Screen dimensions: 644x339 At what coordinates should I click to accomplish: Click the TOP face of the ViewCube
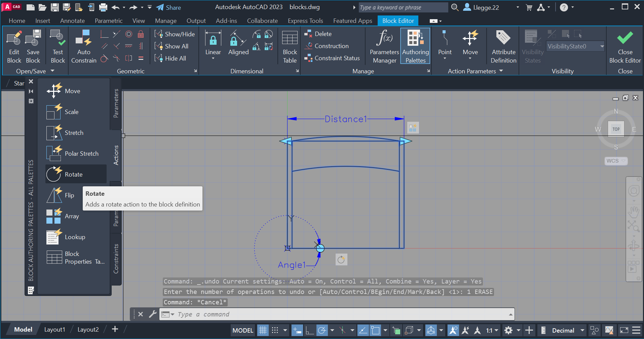[616, 129]
